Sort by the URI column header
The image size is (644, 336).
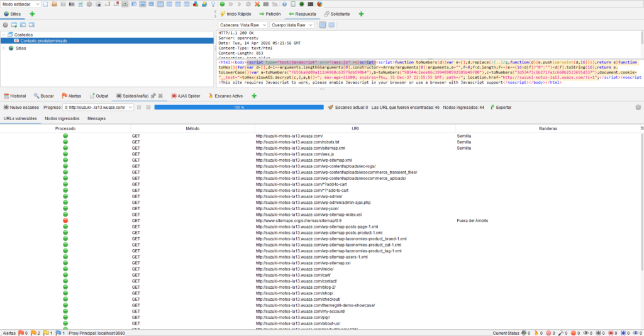point(355,128)
